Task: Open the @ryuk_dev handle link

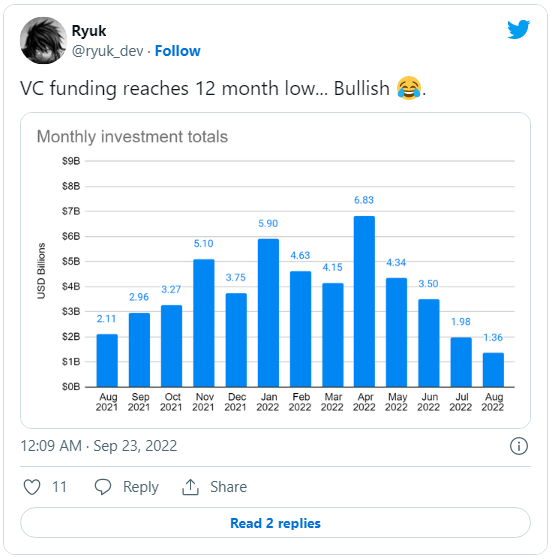Action: [108, 51]
